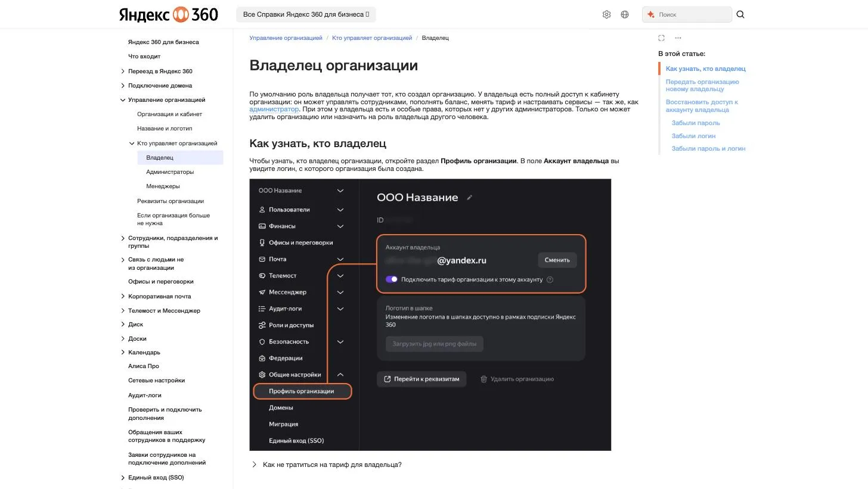Click the search magnifier icon
The width and height of the screenshot is (868, 489).
pos(740,14)
